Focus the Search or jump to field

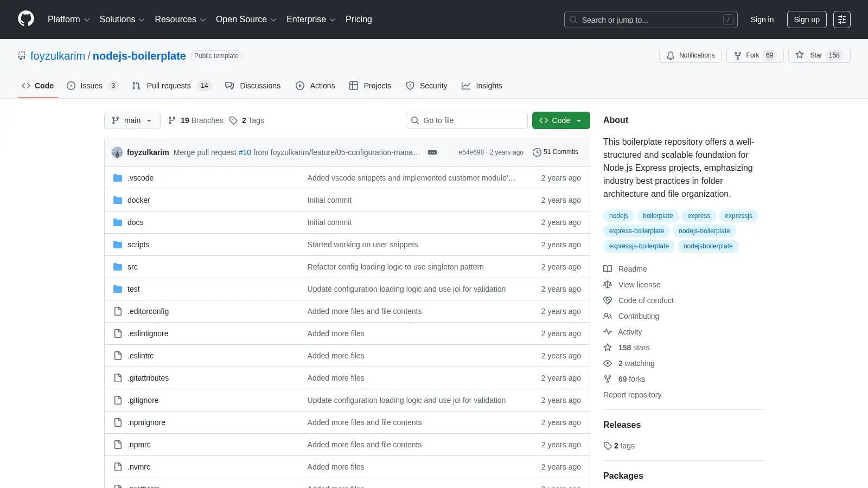point(651,20)
